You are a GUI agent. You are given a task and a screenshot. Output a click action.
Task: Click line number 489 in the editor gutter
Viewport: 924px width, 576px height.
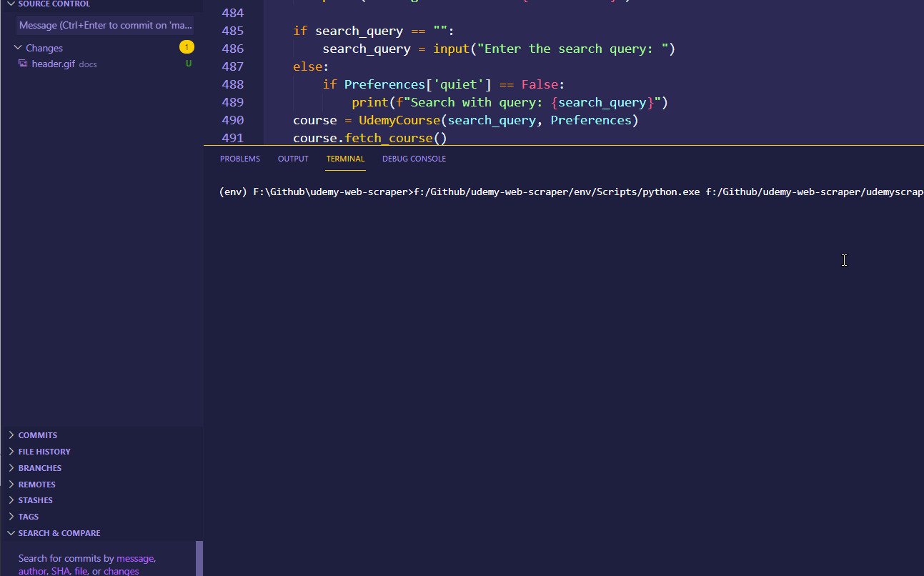point(232,102)
